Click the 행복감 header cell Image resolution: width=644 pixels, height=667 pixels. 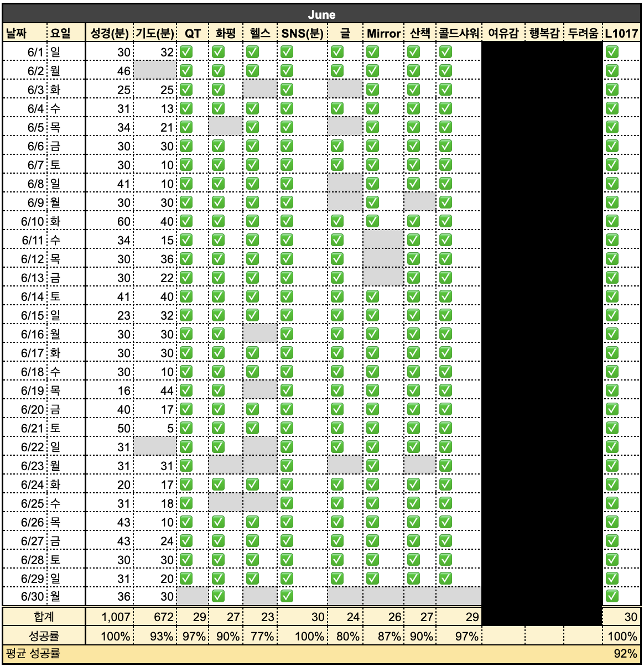point(544,33)
